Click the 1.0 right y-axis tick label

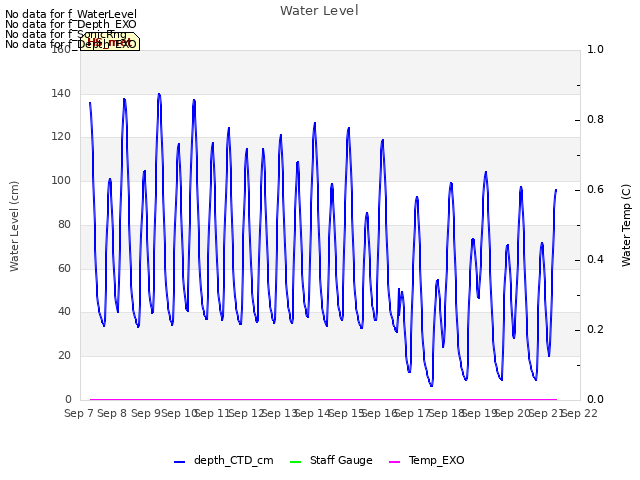pos(595,49)
